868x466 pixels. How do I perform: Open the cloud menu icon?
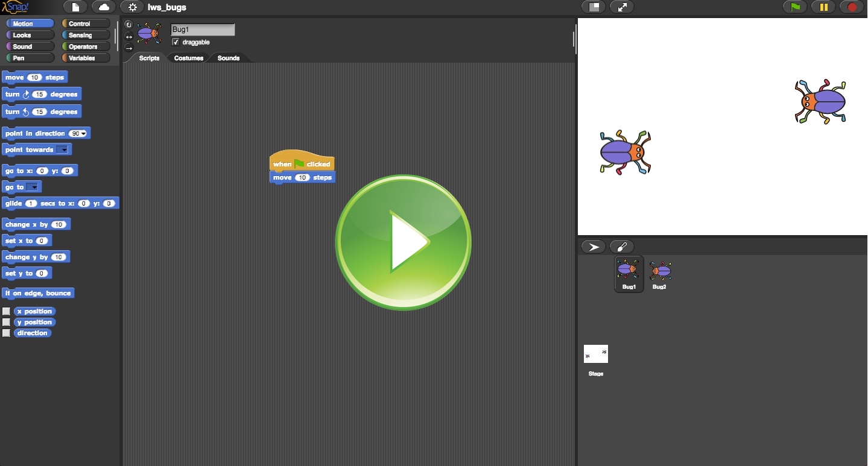104,7
